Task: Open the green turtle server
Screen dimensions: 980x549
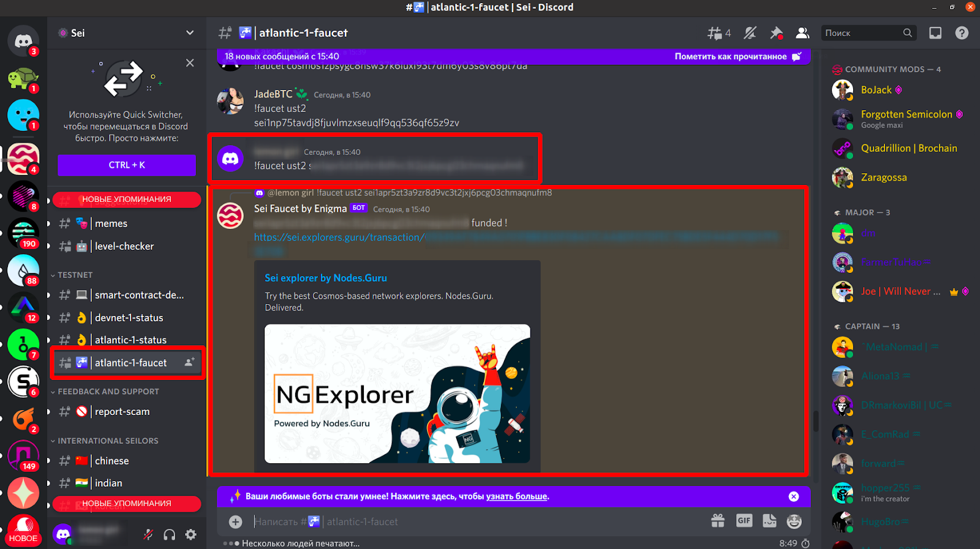Action: click(23, 78)
